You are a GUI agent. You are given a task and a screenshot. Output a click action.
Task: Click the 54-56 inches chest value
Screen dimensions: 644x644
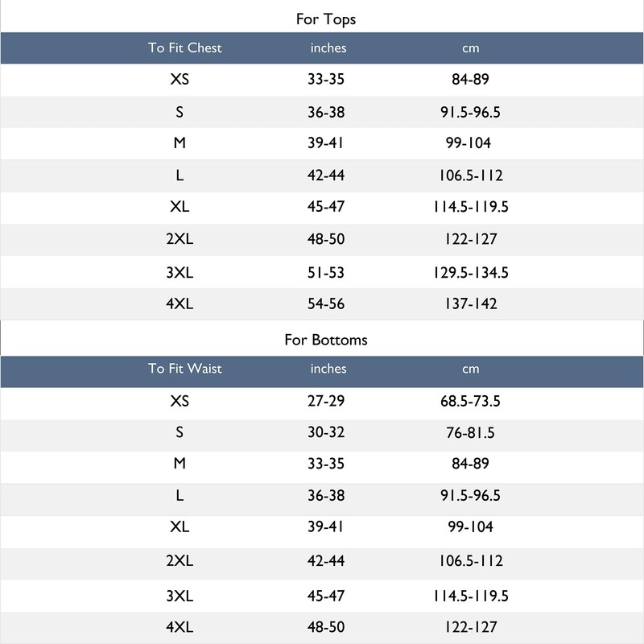[x=326, y=303]
